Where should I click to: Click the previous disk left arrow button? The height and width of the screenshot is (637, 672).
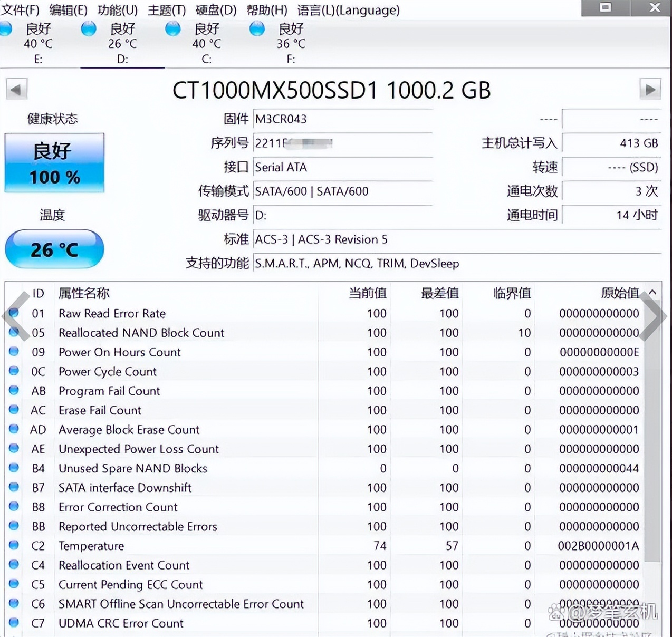(16, 90)
